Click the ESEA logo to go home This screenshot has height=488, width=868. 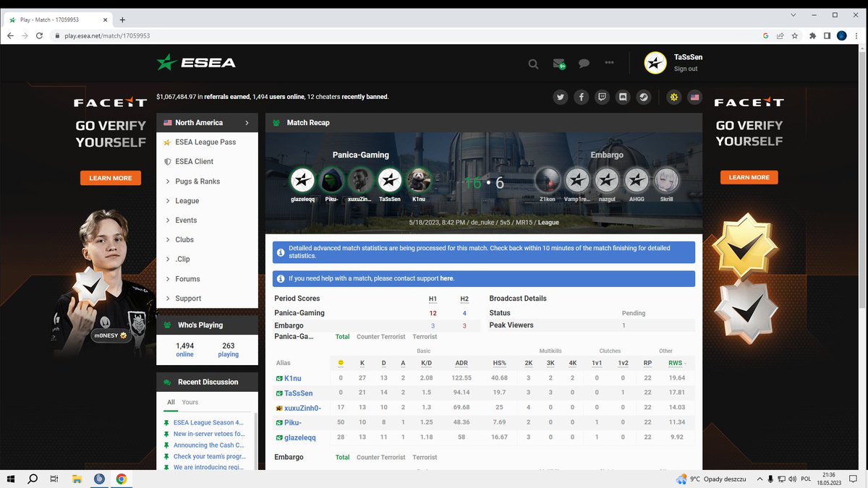(x=197, y=62)
